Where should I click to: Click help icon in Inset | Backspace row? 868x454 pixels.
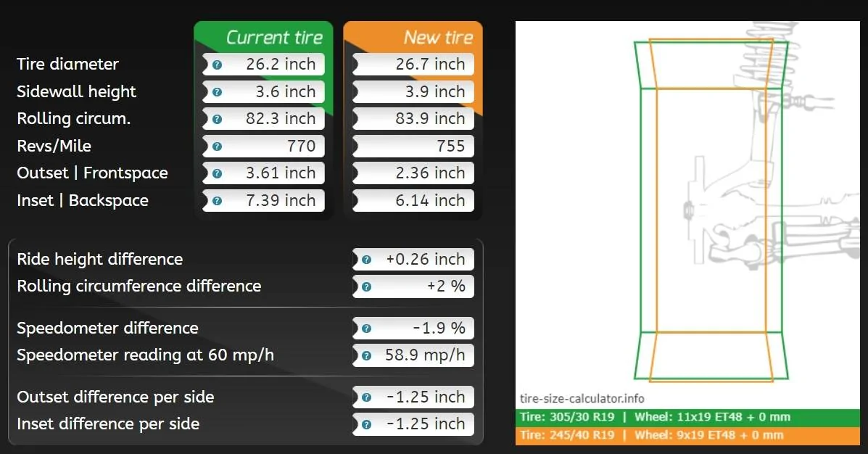(217, 200)
